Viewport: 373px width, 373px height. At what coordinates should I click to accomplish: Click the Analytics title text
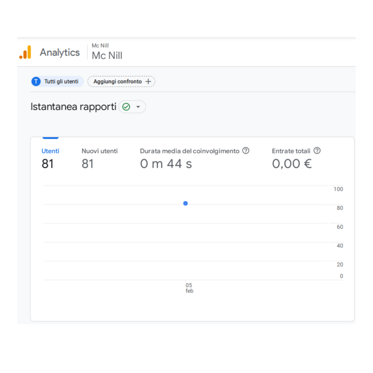[60, 52]
